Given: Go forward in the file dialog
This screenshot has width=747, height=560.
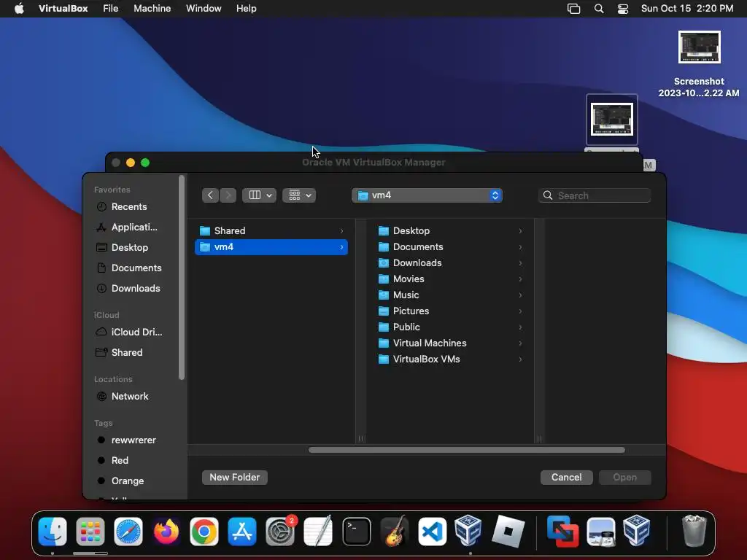Looking at the screenshot, I should click(x=228, y=195).
